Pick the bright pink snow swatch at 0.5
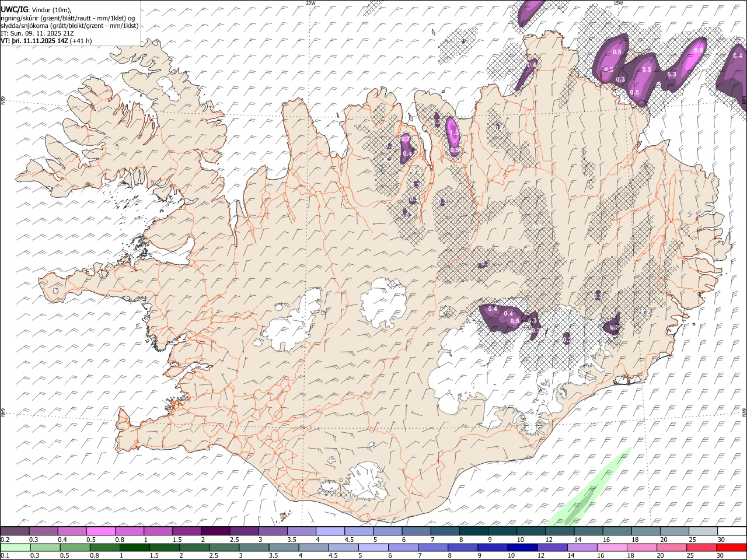The height and width of the screenshot is (560, 747). pyautogui.click(x=100, y=531)
